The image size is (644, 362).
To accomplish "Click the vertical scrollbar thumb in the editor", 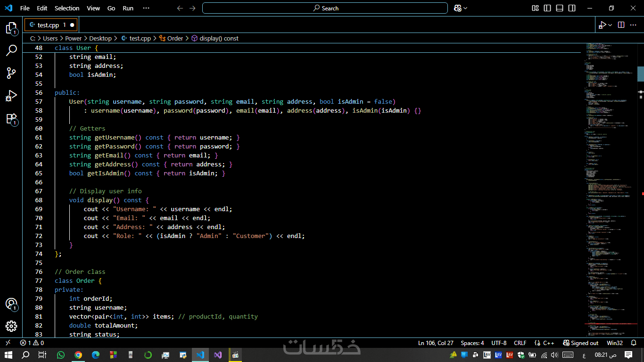I will 641,74.
